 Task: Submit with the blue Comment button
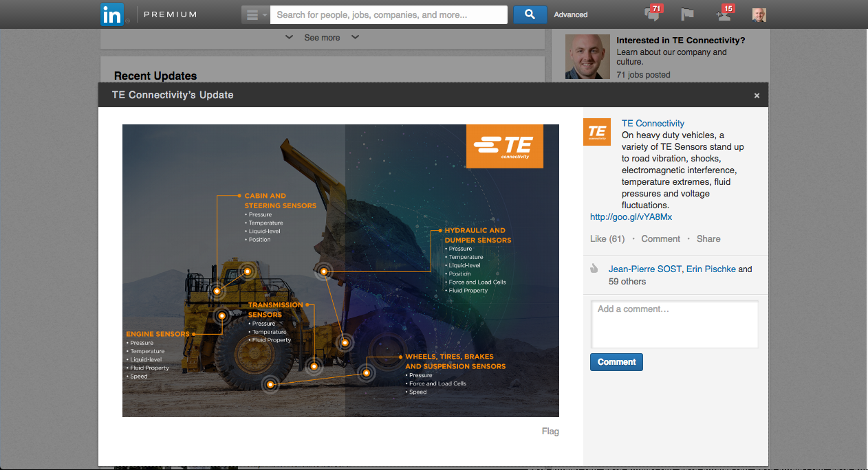click(616, 362)
